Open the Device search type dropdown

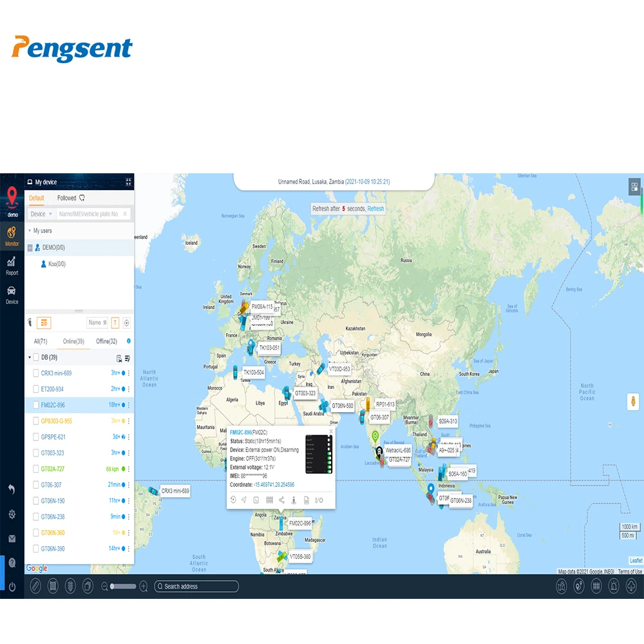pos(40,214)
